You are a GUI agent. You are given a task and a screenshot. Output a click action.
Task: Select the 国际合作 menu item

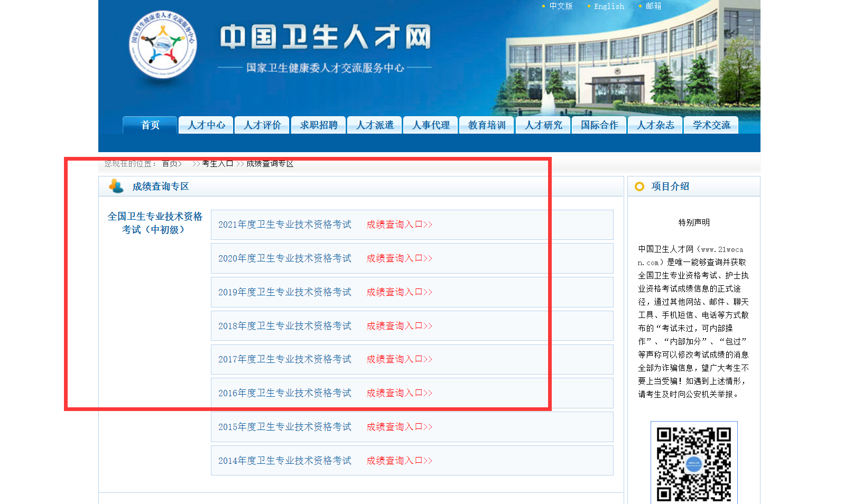599,125
